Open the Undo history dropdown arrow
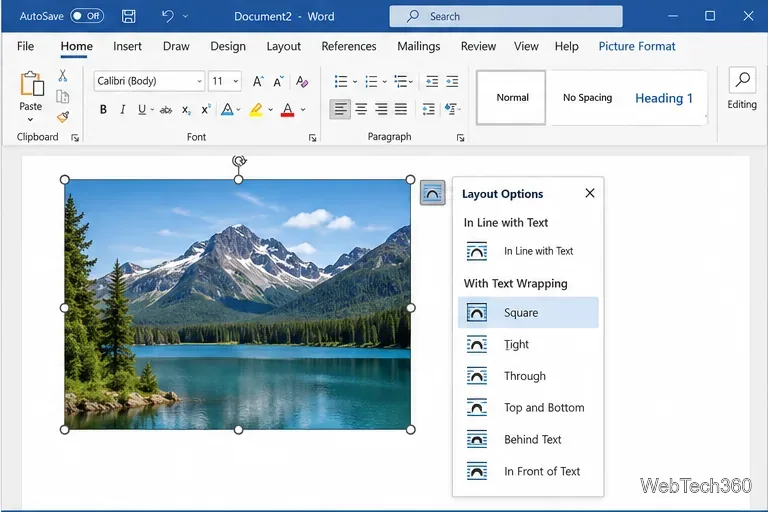 pyautogui.click(x=185, y=16)
